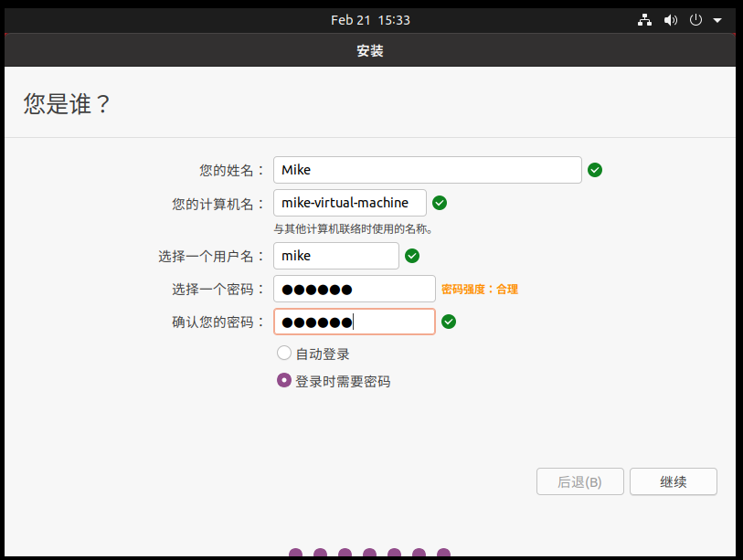Click the 选择一个用户名 label
Screen dimensions: 743x560
pyautogui.click(x=211, y=257)
